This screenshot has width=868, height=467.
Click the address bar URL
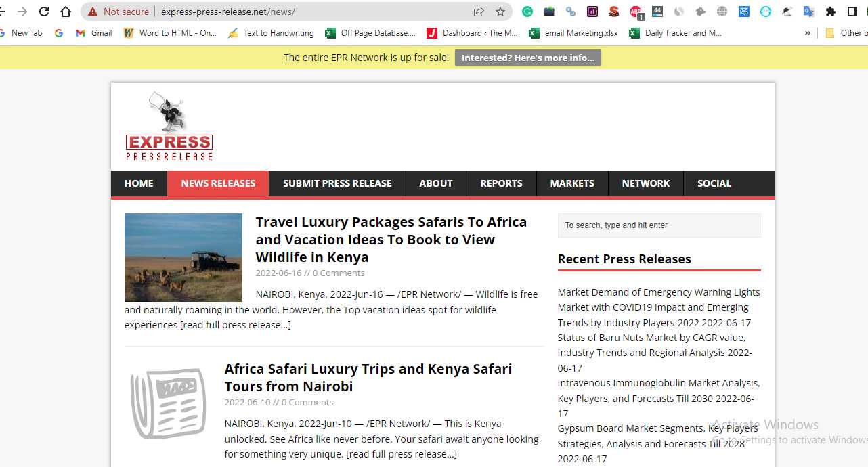228,12
